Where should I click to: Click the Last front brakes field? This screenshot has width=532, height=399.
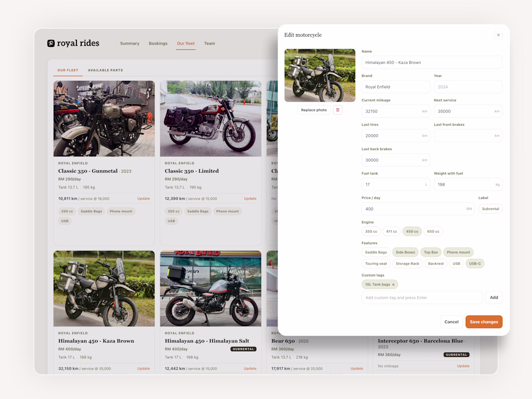(x=468, y=136)
